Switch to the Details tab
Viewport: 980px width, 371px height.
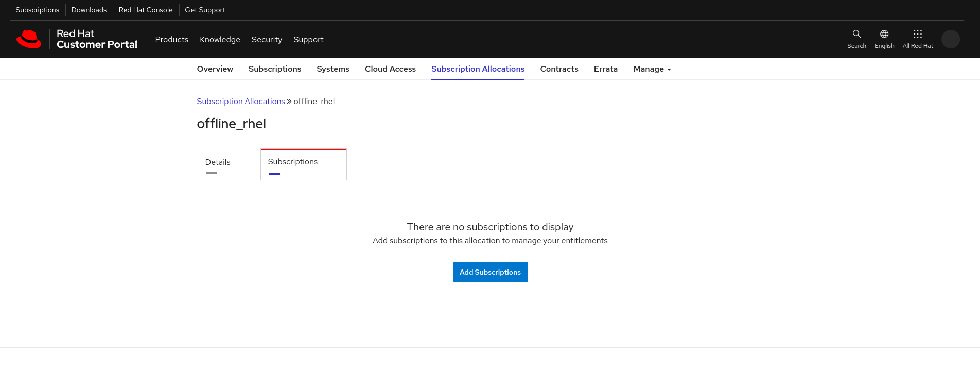tap(218, 162)
